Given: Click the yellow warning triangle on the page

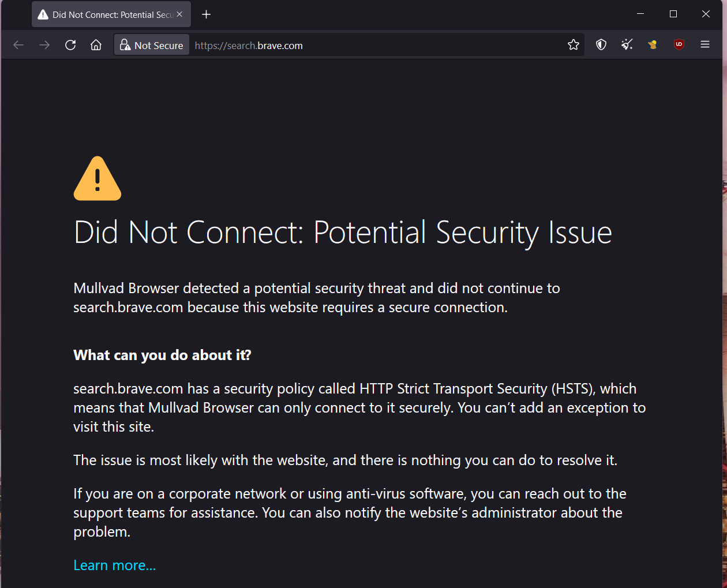Looking at the screenshot, I should point(98,179).
